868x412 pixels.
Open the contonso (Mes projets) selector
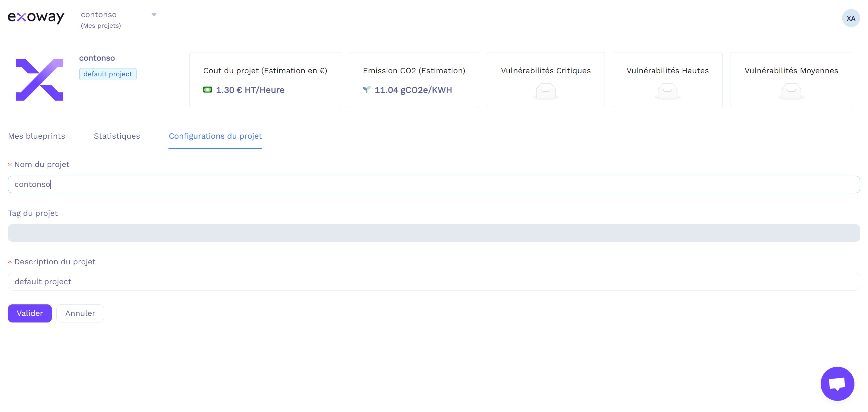[x=101, y=20]
